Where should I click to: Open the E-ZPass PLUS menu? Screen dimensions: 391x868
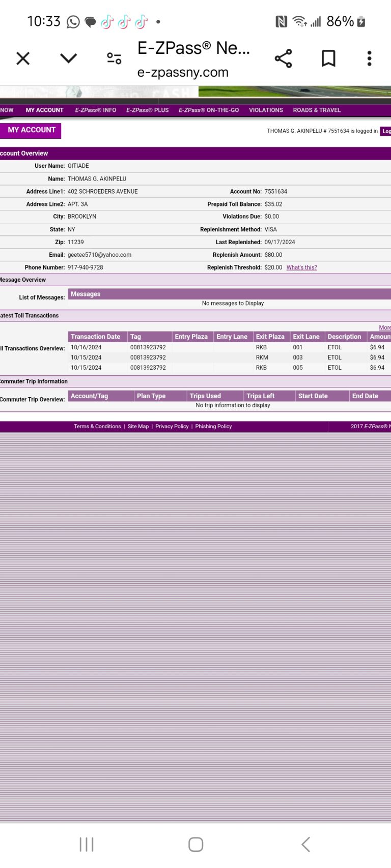148,110
